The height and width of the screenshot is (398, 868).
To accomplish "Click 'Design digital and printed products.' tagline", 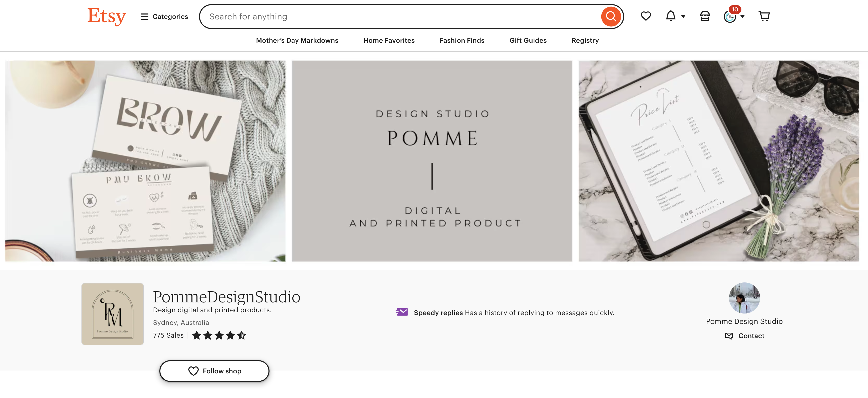I will [212, 310].
